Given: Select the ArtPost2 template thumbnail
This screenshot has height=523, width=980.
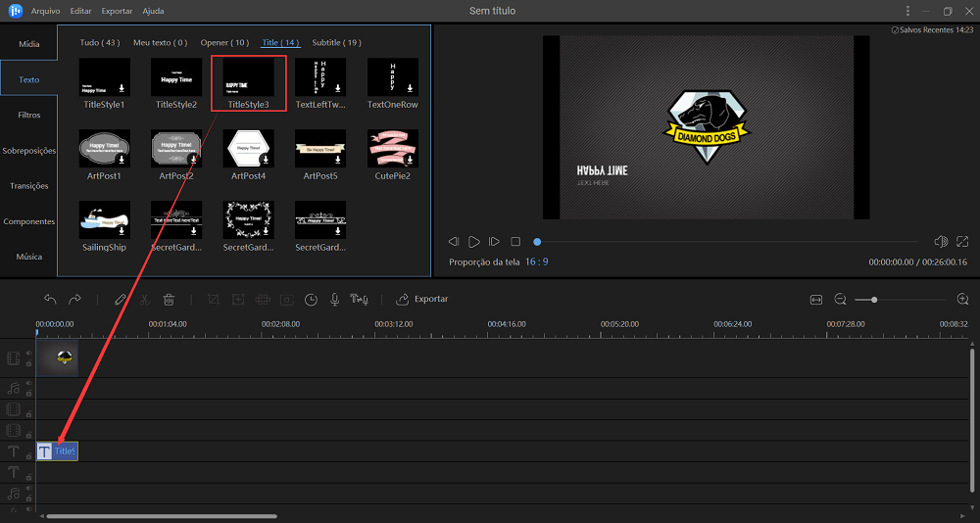Looking at the screenshot, I should [x=176, y=149].
